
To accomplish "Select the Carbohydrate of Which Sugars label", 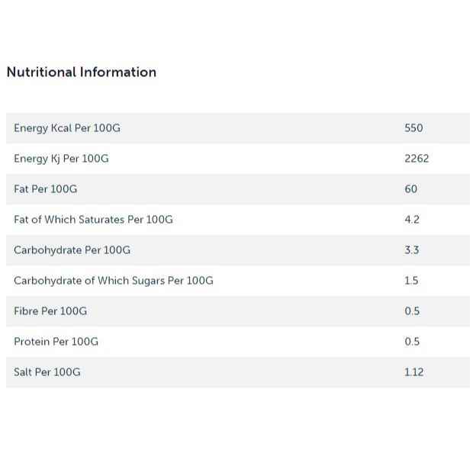I will tap(114, 281).
